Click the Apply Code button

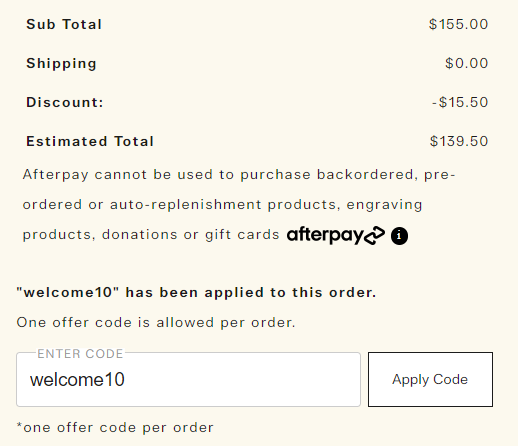430,379
